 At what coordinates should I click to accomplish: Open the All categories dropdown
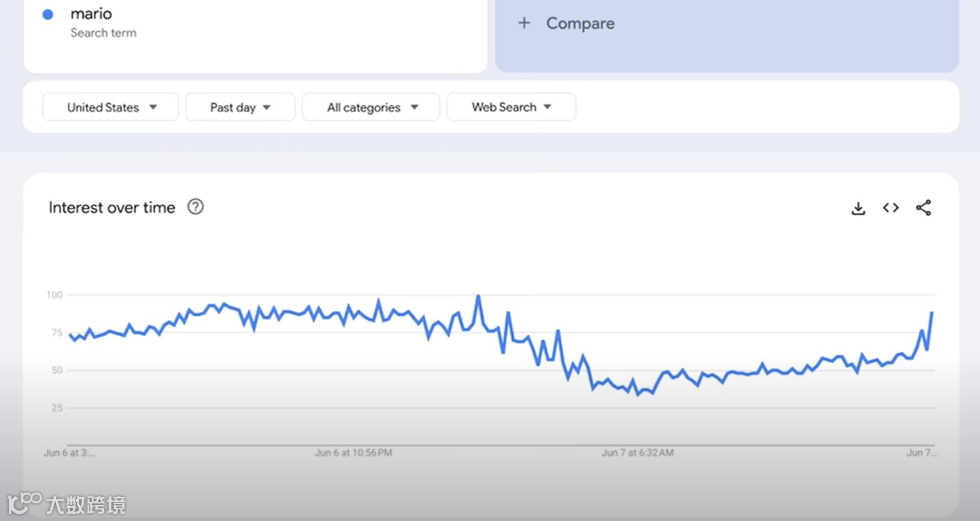371,107
